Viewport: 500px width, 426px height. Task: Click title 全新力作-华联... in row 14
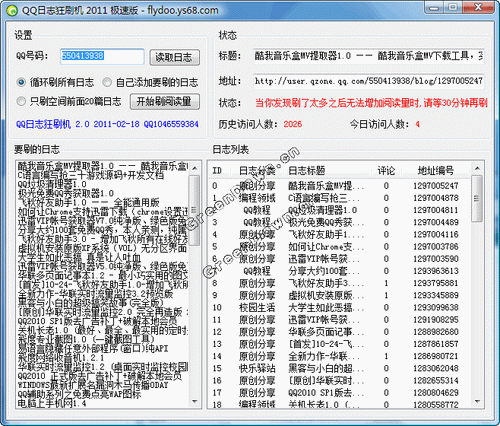pyautogui.click(x=324, y=356)
